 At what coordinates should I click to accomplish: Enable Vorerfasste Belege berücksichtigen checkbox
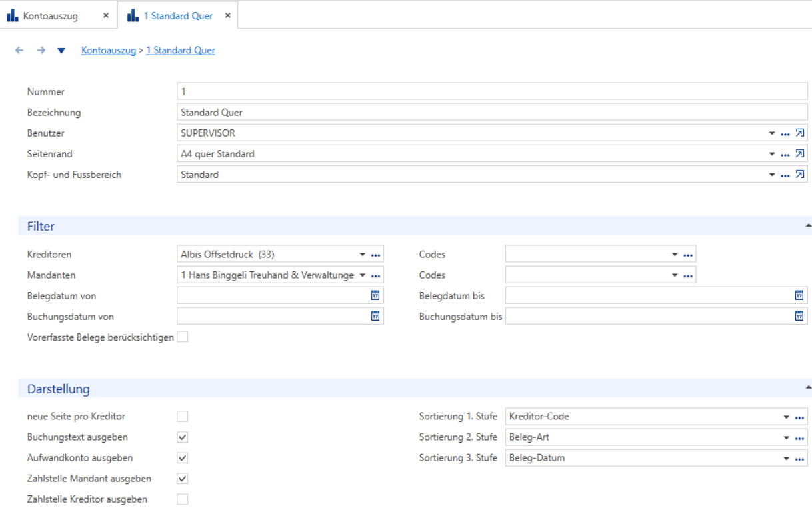tap(183, 337)
